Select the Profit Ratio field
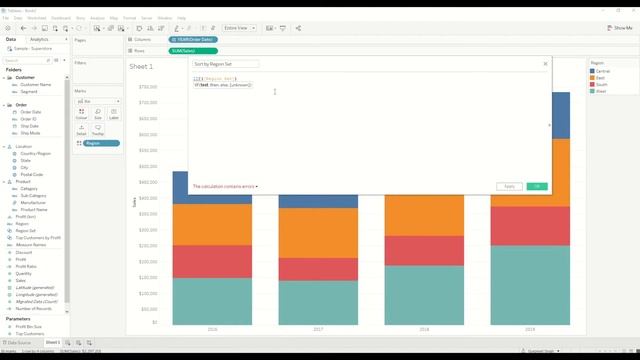 26,266
